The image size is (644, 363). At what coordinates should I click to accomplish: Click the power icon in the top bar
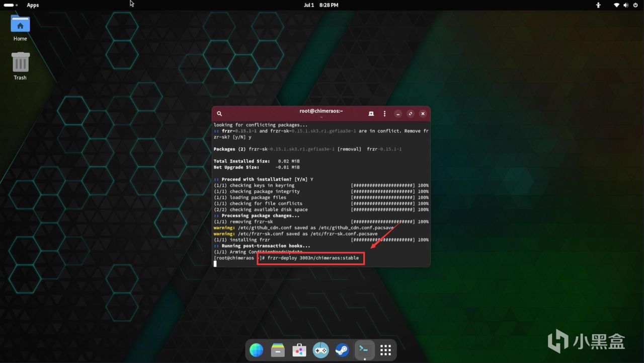tap(635, 5)
